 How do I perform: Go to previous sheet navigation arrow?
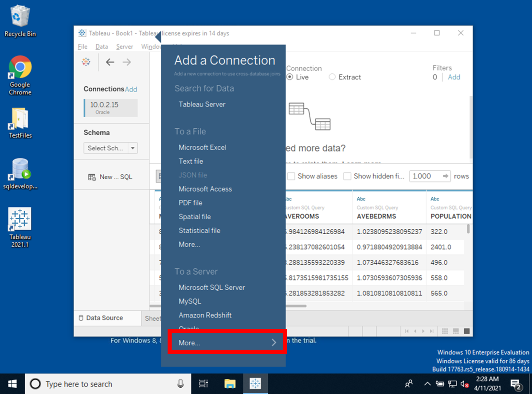click(415, 331)
